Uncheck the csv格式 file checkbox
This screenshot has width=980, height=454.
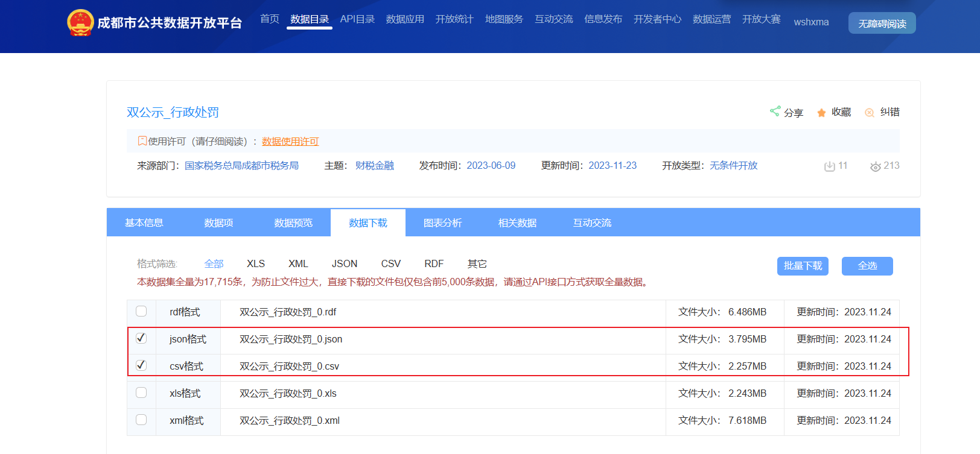pyautogui.click(x=141, y=365)
